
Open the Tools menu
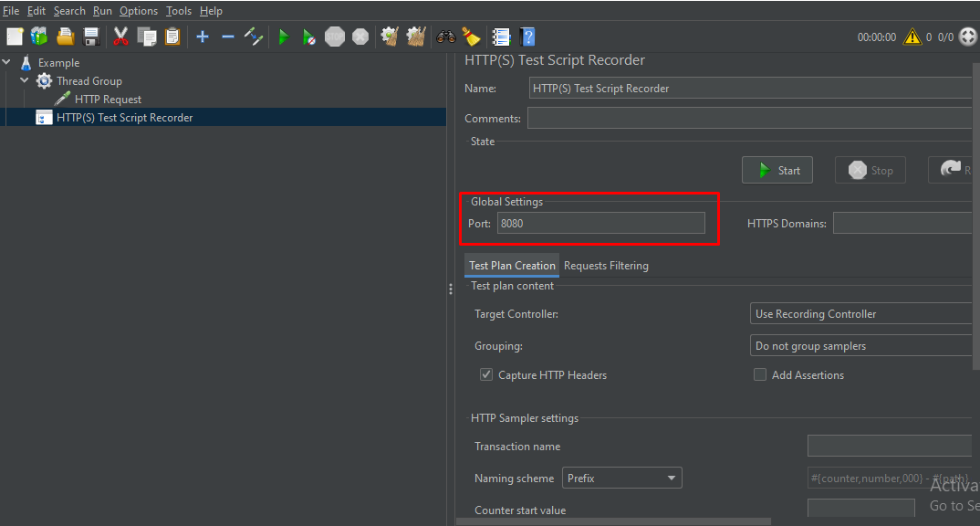coord(179,11)
